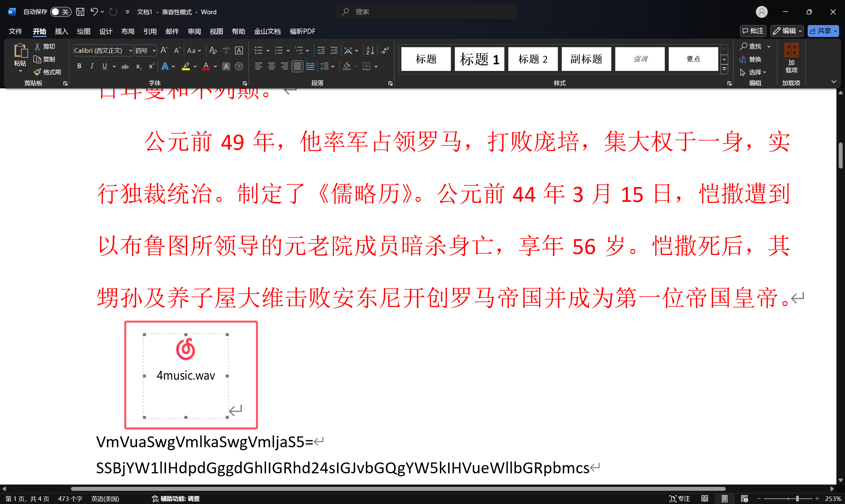Open the 文件 menu
This screenshot has width=845, height=504.
(15, 31)
